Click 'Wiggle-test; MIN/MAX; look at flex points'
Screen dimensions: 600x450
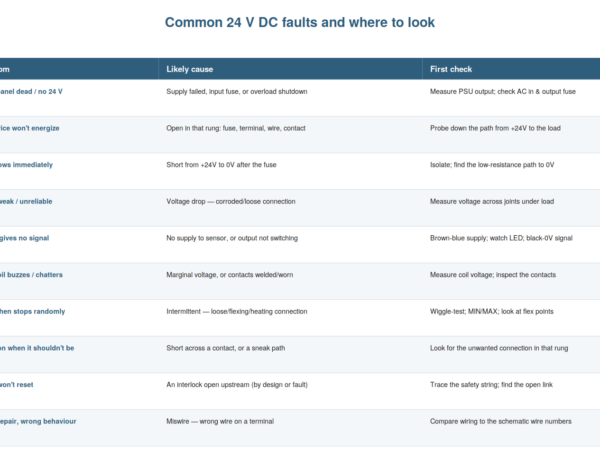tap(492, 311)
